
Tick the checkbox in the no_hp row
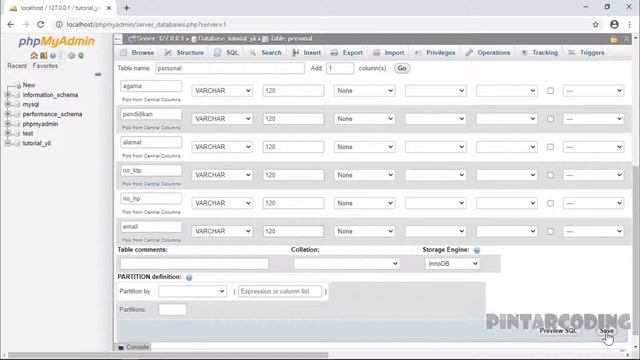pyautogui.click(x=550, y=203)
